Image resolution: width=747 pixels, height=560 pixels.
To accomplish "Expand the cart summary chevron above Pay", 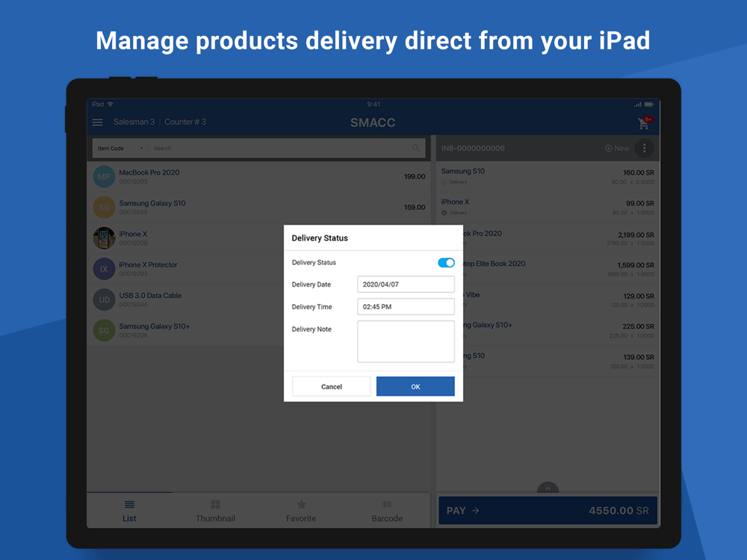I will [x=548, y=488].
